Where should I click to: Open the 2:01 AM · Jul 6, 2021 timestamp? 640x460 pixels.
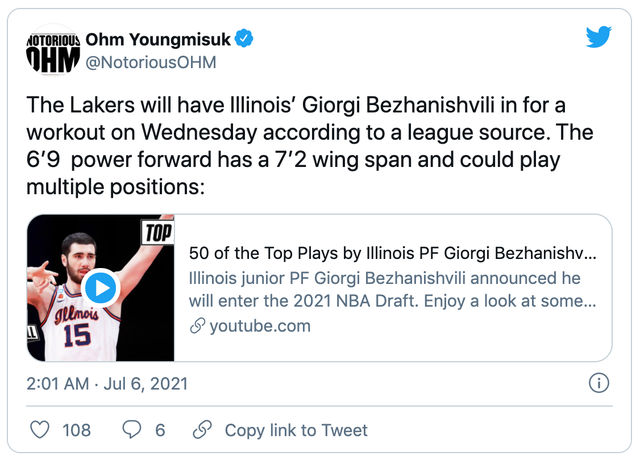point(108,383)
